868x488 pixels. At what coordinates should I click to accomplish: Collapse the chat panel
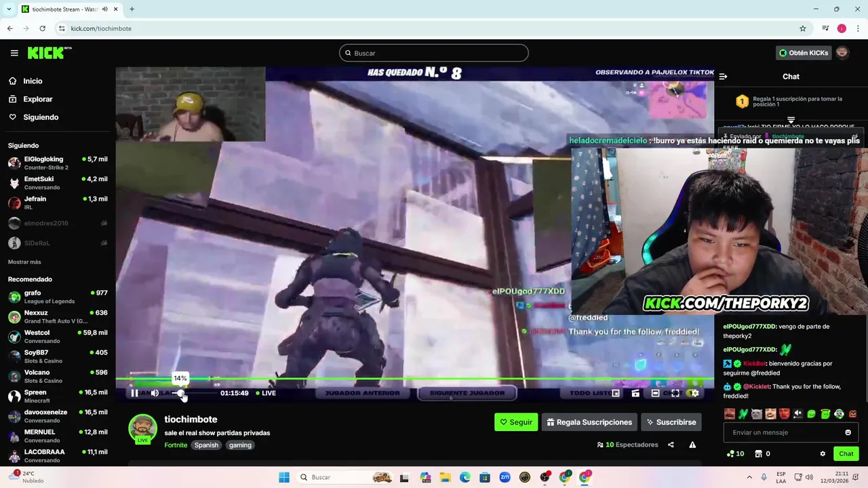pyautogui.click(x=723, y=77)
